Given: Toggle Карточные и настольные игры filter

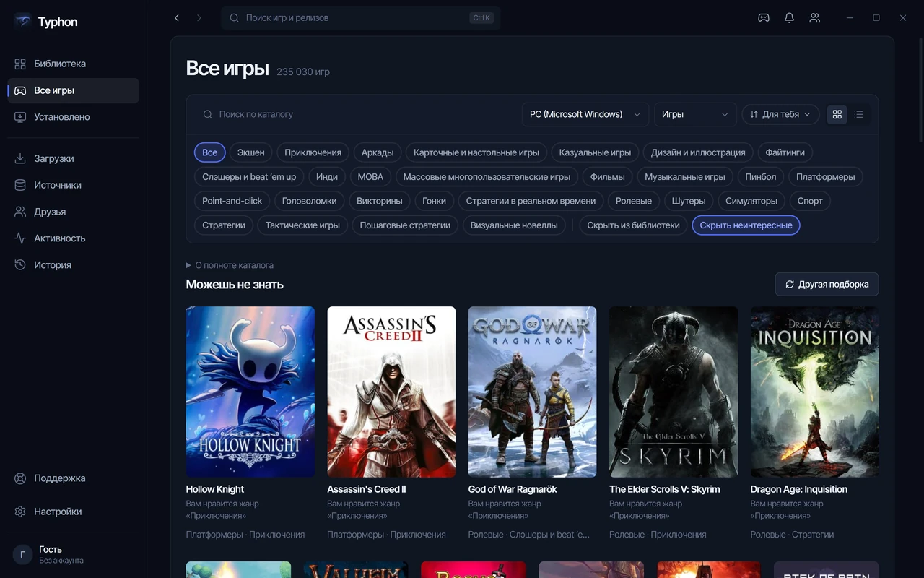Looking at the screenshot, I should click(476, 152).
